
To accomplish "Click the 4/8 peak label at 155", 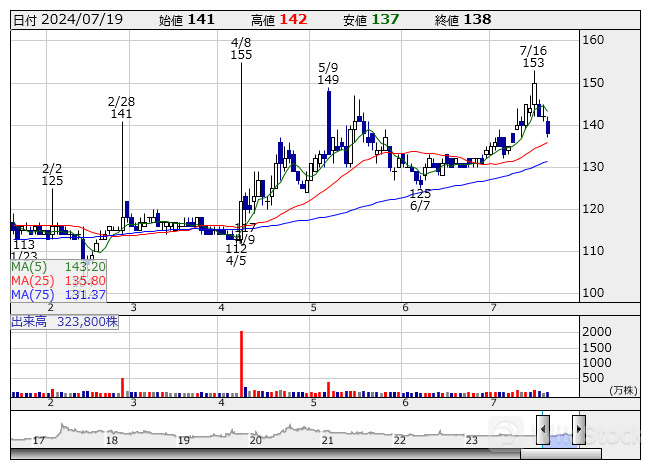I will pos(241,49).
